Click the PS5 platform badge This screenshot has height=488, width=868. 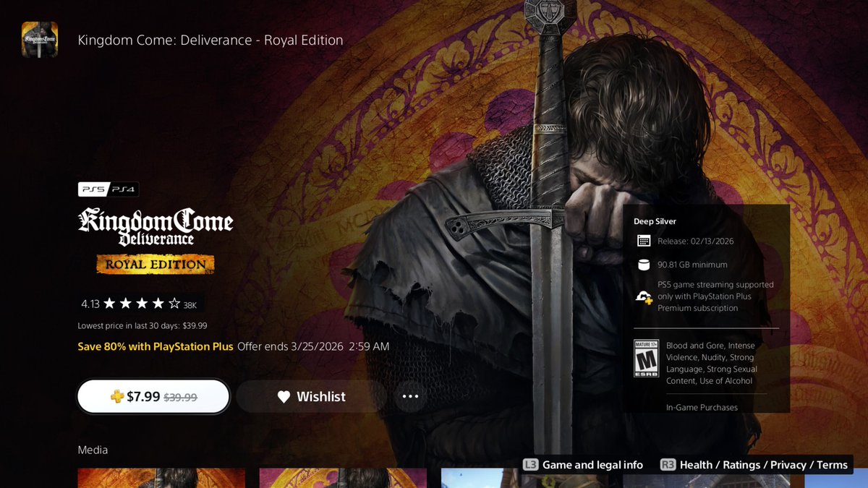[93, 189]
